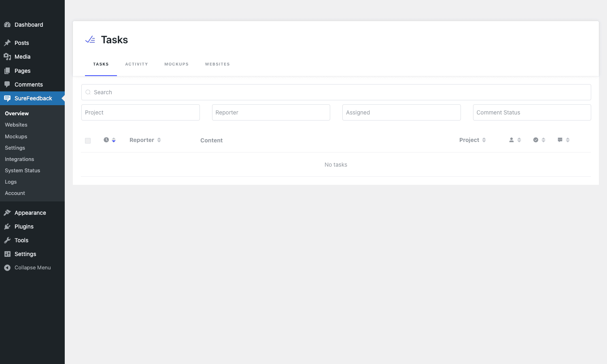Sort using Project column arrows
This screenshot has width=607, height=364.
click(484, 140)
